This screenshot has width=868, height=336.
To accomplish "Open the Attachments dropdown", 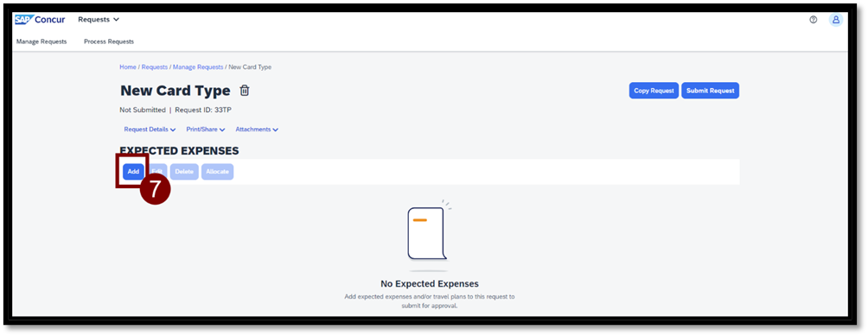I will [x=257, y=130].
